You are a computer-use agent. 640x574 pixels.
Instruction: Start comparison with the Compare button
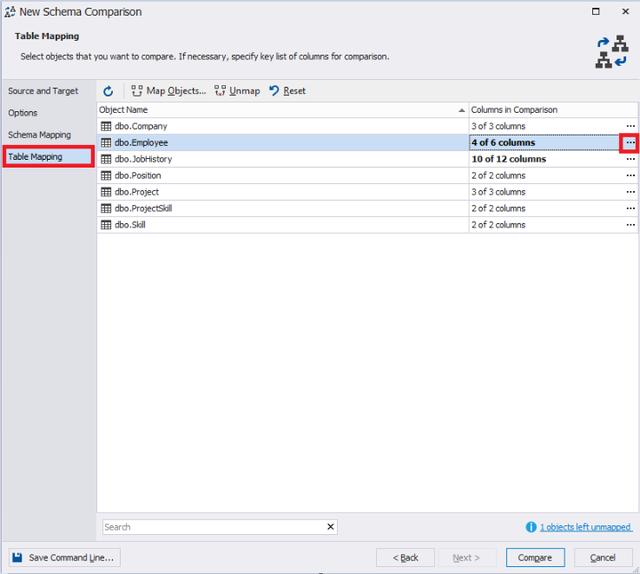[535, 558]
